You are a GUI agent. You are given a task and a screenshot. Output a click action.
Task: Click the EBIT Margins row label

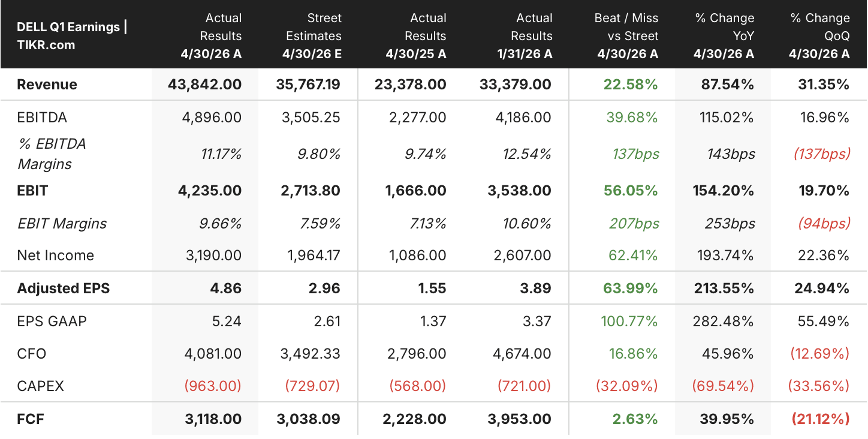(62, 224)
